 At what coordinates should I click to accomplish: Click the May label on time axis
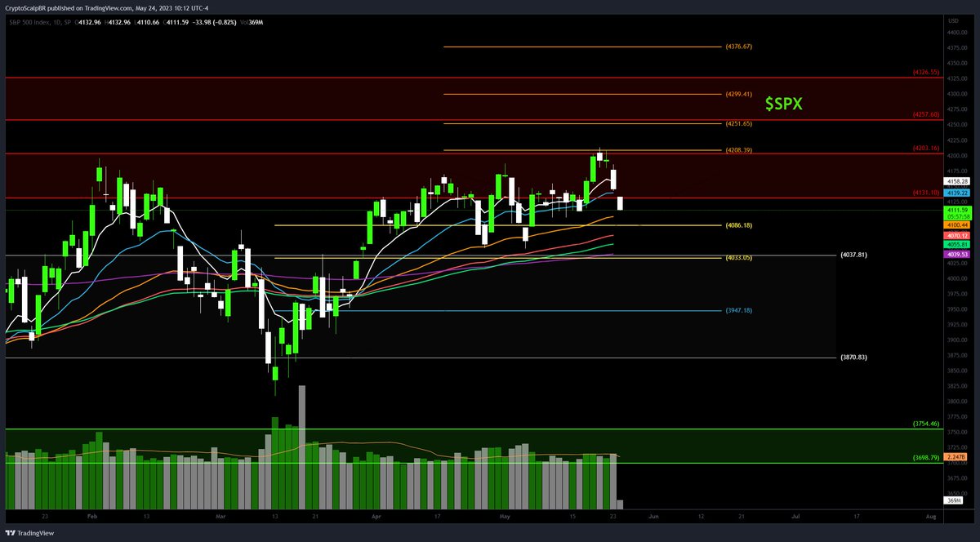click(x=503, y=518)
